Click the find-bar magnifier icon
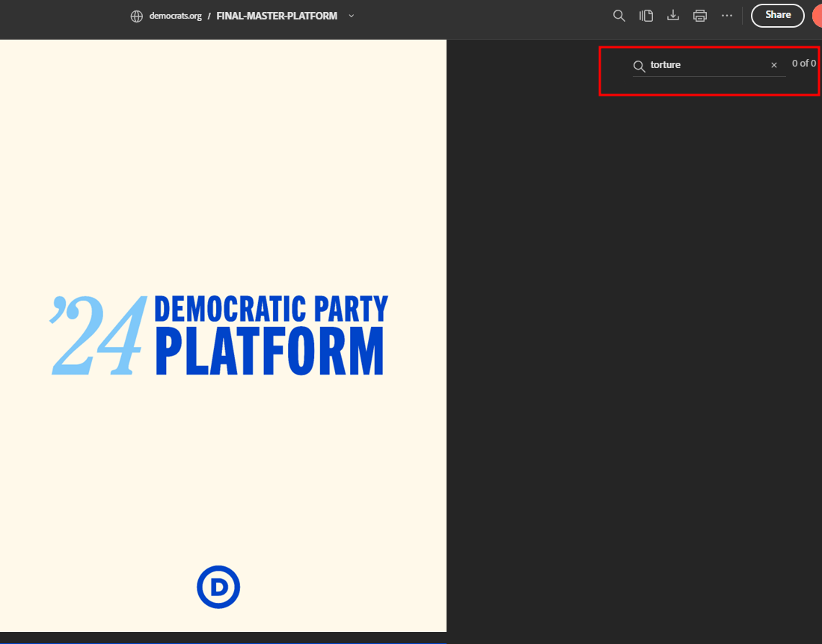The width and height of the screenshot is (822, 644). point(639,66)
